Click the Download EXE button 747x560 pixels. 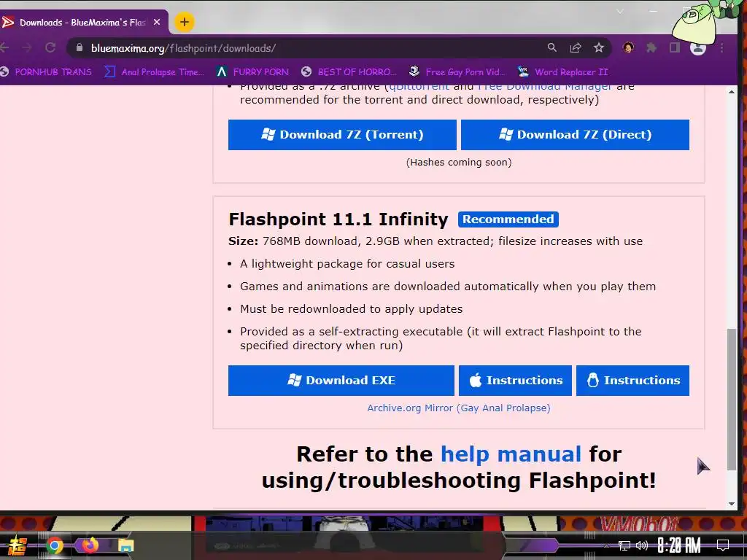click(341, 381)
